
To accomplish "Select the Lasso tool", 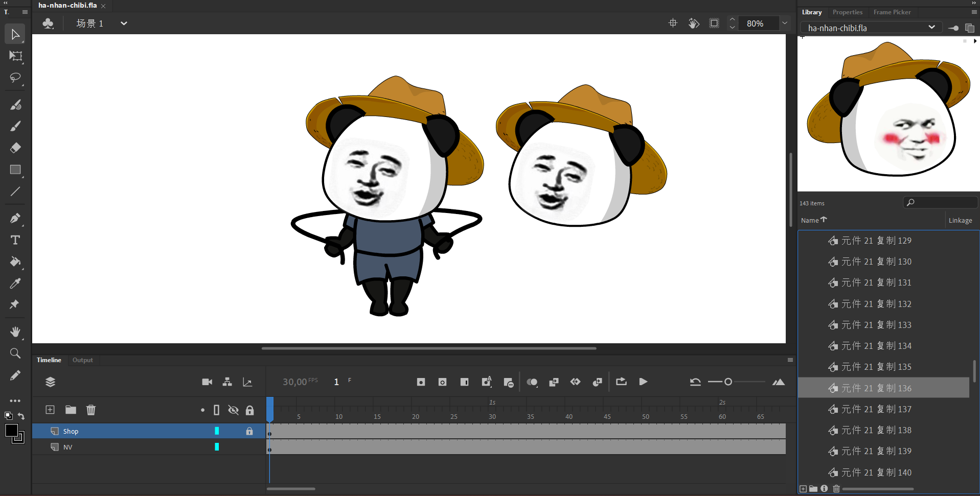I will click(15, 78).
